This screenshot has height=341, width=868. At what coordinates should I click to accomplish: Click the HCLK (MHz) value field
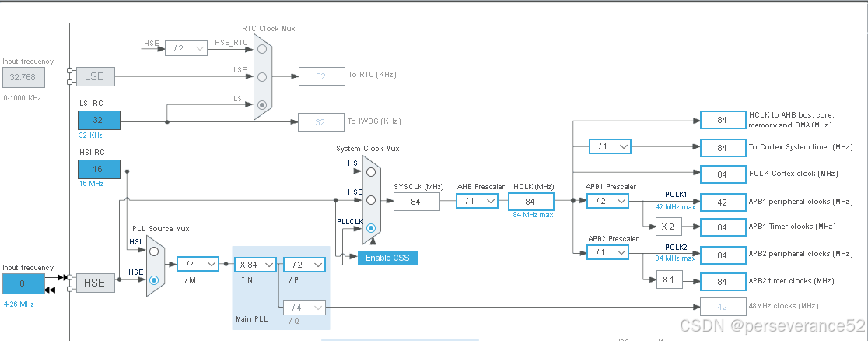tap(531, 202)
